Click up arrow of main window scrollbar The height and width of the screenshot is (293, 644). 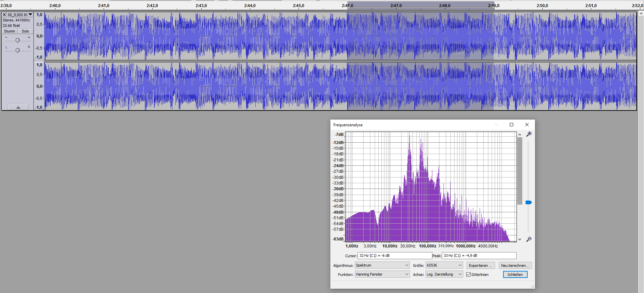(641, 13)
